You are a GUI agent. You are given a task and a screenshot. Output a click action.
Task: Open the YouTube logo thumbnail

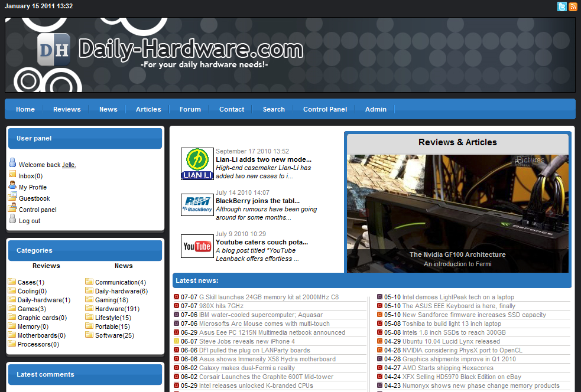(x=197, y=246)
